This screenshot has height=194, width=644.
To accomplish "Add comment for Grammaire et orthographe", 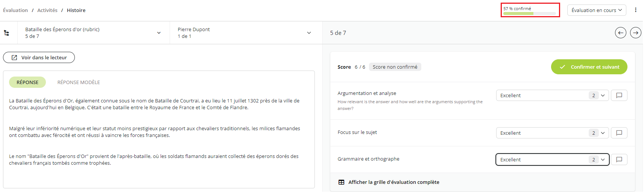I will tap(619, 159).
